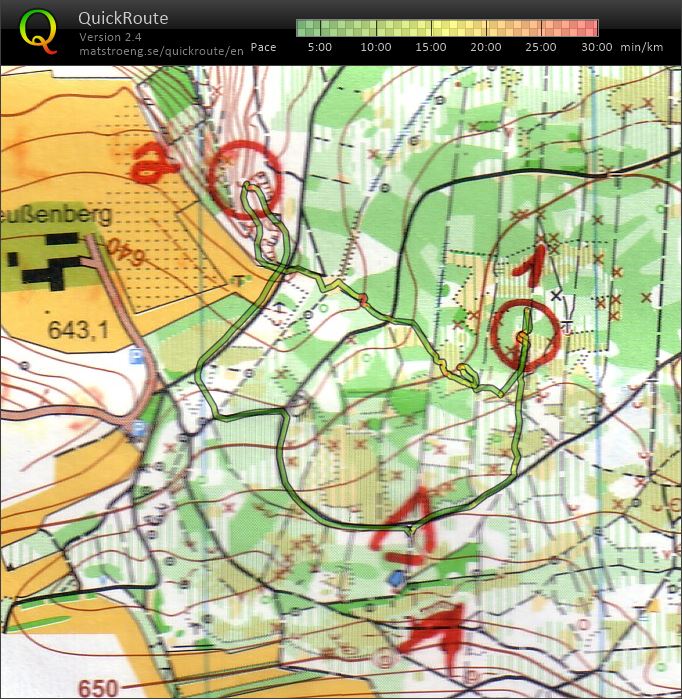The width and height of the screenshot is (682, 699).
Task: Click the 30:00 pace scale label
Action: (596, 47)
